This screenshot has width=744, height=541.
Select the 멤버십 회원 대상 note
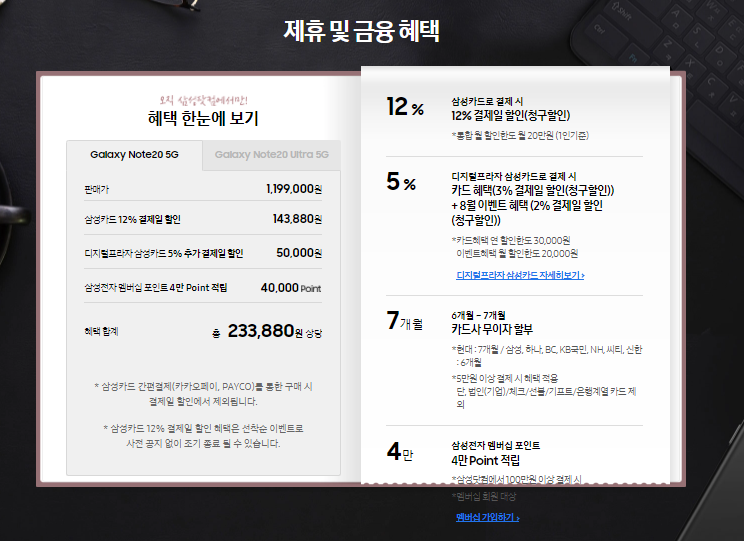484,496
